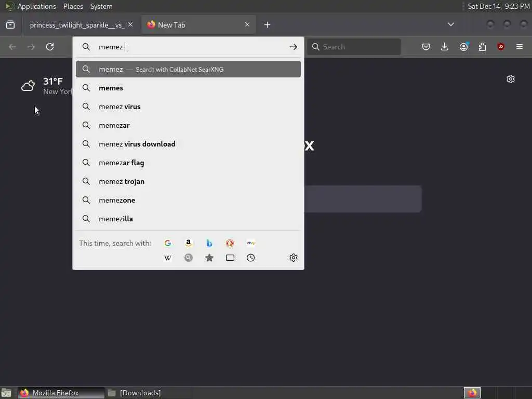Click the workspace switcher Firefox thumbnail
Screen dimensions: 532x399
point(472,393)
